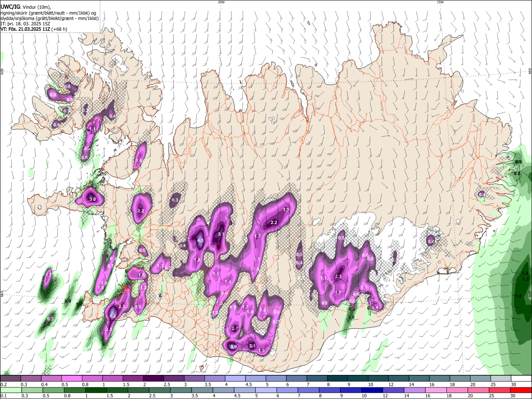Screen dimensions: 532x399
Task: Click the 4.3 snowfall value on the map
Action: point(200,240)
